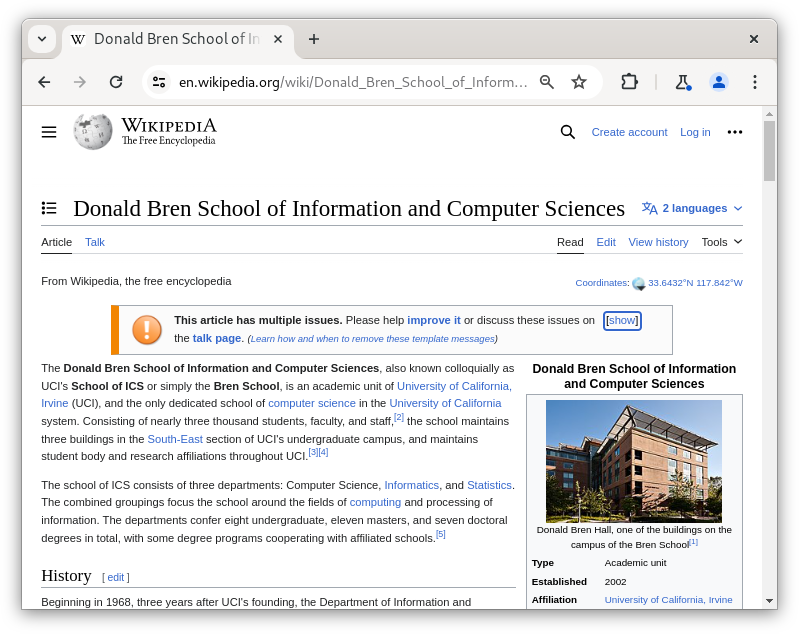Click the zoom magnifier in address bar
The image size is (799, 634).
click(x=547, y=82)
